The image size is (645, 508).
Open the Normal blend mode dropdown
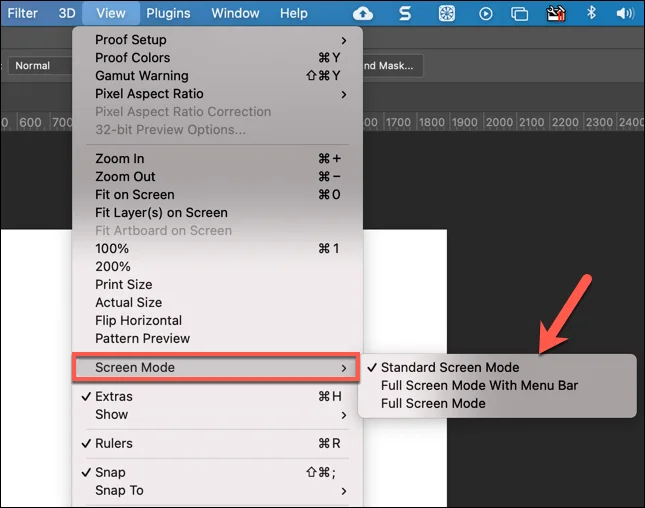coord(40,65)
